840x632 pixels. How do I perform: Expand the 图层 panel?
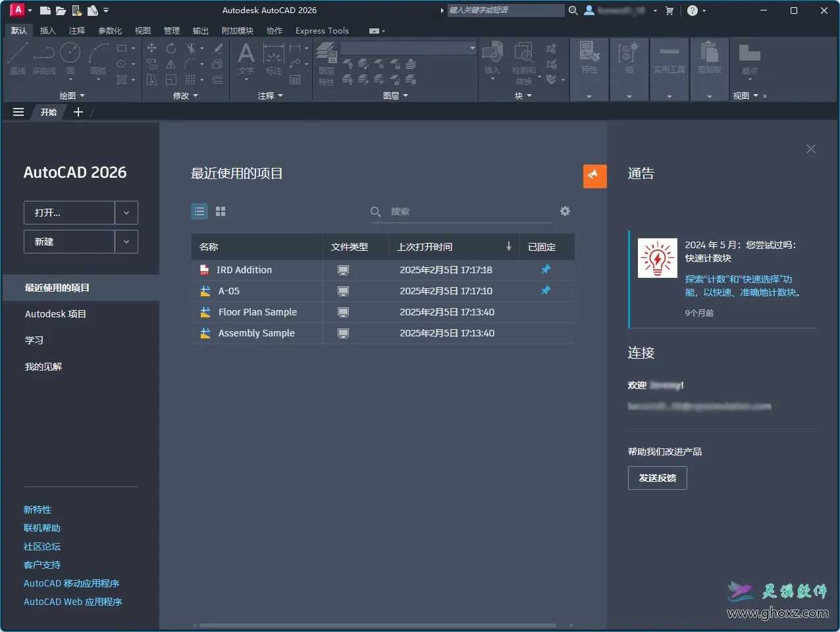coord(396,95)
